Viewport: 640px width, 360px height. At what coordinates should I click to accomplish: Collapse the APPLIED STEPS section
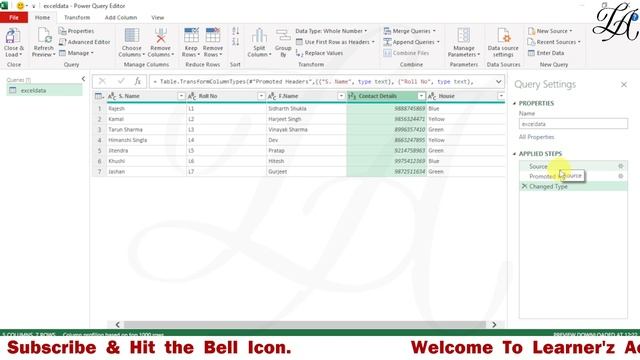[x=514, y=154]
